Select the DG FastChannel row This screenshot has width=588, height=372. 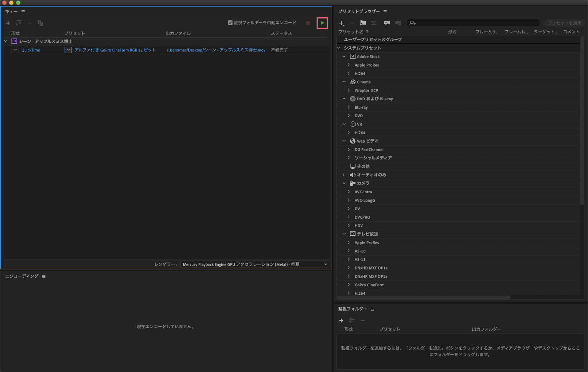[x=458, y=149]
